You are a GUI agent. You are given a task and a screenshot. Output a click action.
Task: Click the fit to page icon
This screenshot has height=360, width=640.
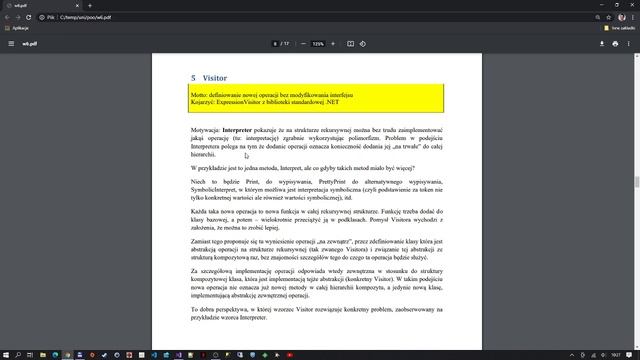click(351, 44)
